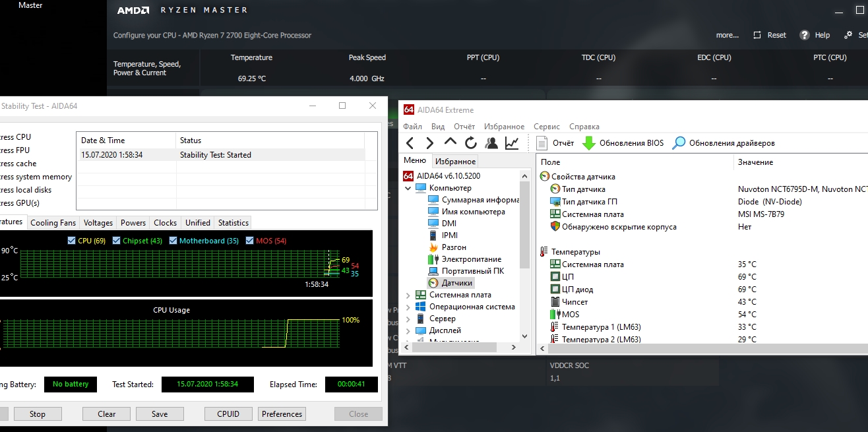This screenshot has width=868, height=432.
Task: Click the Forward arrow in AIDA64 Extreme toolbar
Action: pyautogui.click(x=429, y=143)
